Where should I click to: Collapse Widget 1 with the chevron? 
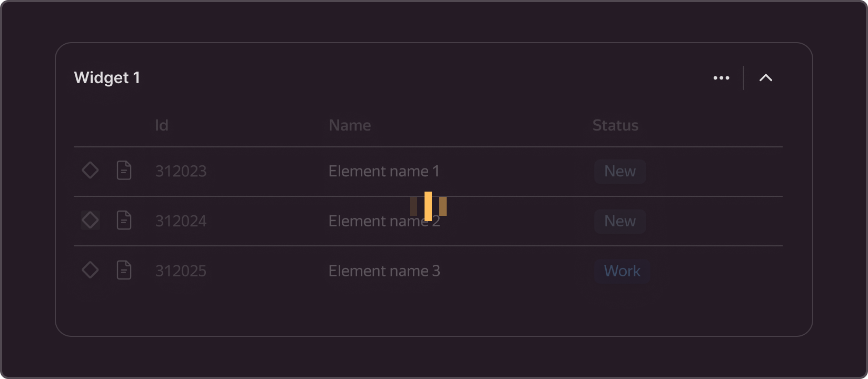pyautogui.click(x=766, y=78)
